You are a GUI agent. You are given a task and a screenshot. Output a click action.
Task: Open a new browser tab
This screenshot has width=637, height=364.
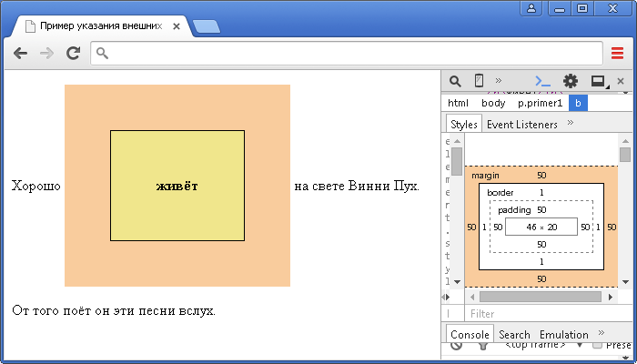click(207, 26)
